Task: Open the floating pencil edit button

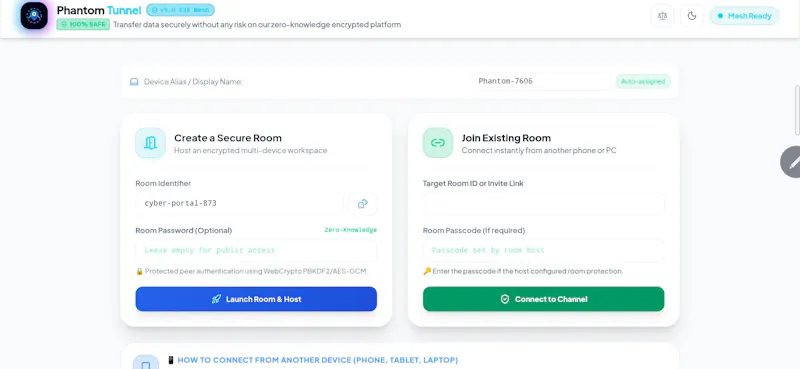Action: tap(791, 162)
